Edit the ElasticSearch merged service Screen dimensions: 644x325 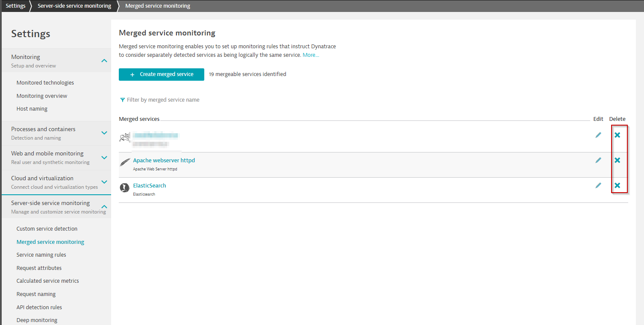click(x=598, y=185)
